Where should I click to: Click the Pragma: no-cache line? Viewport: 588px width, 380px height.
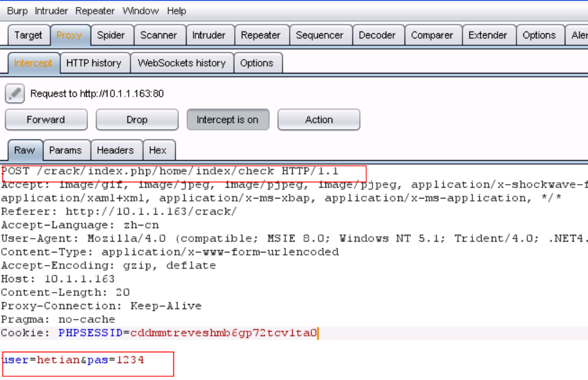tap(58, 320)
